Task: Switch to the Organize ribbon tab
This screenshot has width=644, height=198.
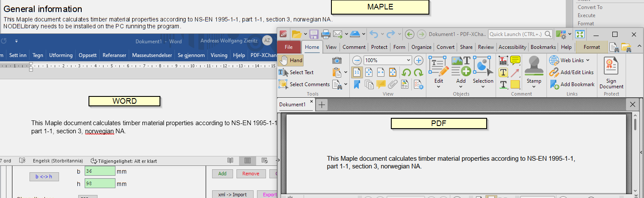Action: 421,47
